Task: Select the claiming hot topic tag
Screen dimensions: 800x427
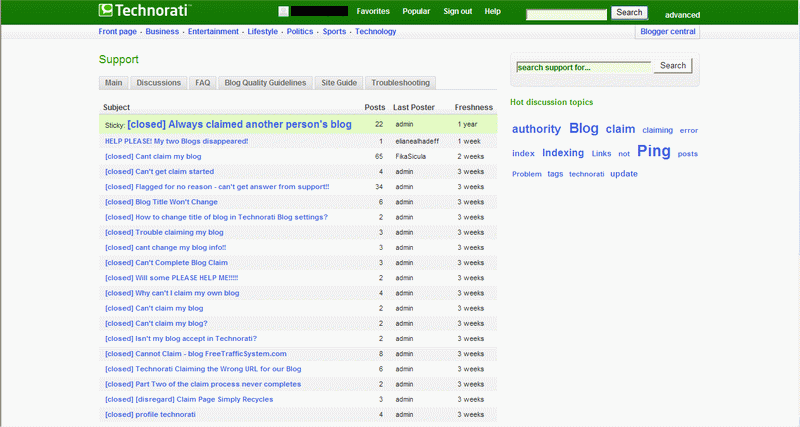Action: click(x=658, y=130)
